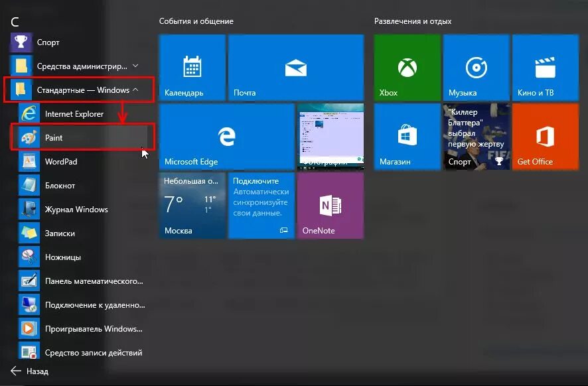Image resolution: width=588 pixels, height=386 pixels.
Task: Expand Средства администрирования chevron
Action: [x=135, y=66]
